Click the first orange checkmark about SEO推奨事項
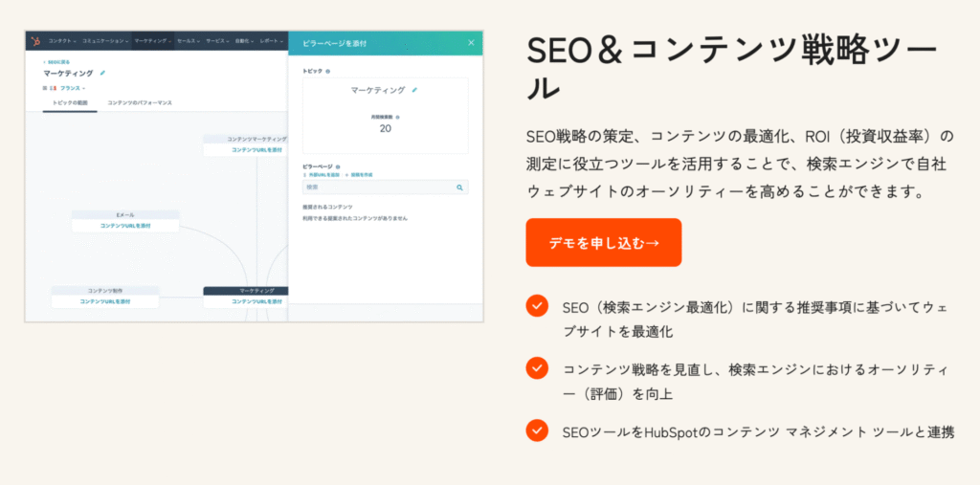The height and width of the screenshot is (485, 980). click(x=537, y=306)
